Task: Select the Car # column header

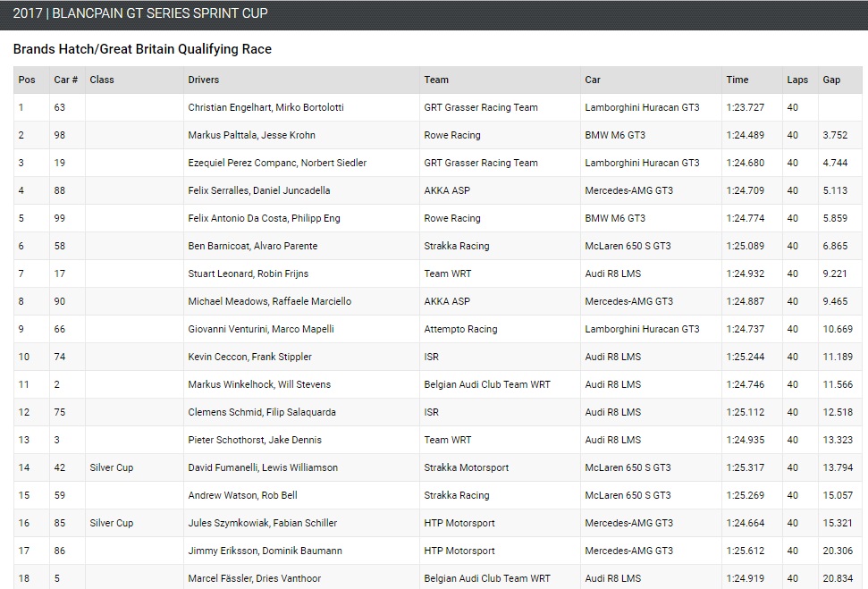Action: pyautogui.click(x=67, y=80)
